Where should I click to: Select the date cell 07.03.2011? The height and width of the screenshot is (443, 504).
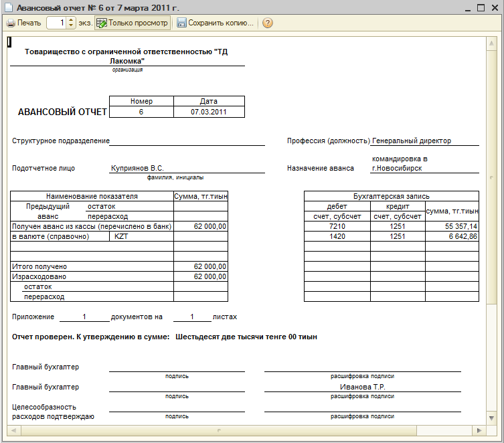click(209, 112)
